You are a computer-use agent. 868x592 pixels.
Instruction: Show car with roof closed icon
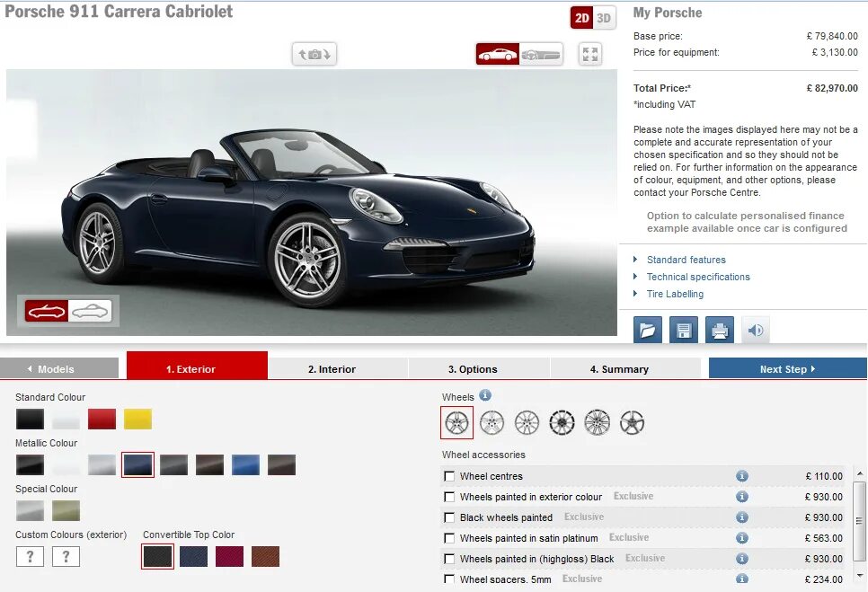(90, 311)
